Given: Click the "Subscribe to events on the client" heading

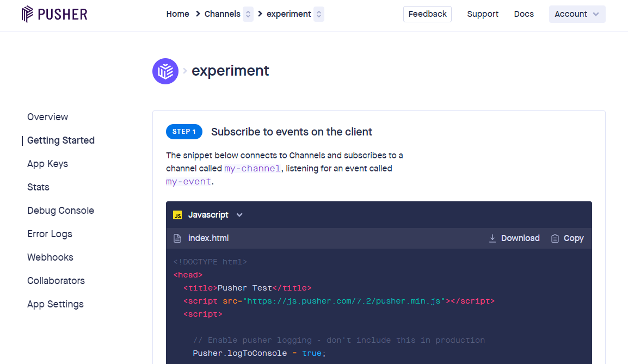Looking at the screenshot, I should pyautogui.click(x=292, y=132).
